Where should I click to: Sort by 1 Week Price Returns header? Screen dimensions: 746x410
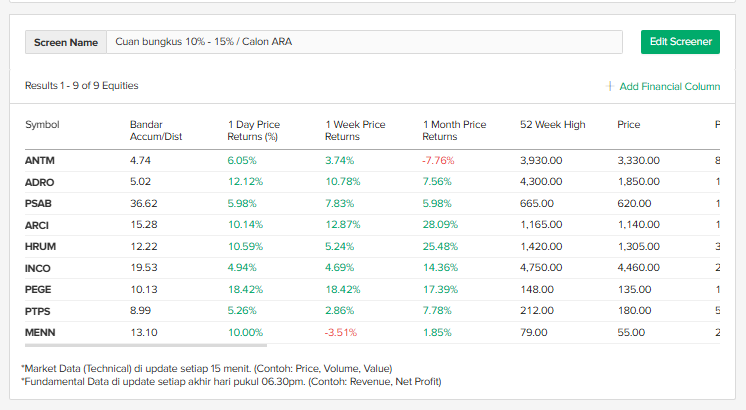click(x=355, y=131)
